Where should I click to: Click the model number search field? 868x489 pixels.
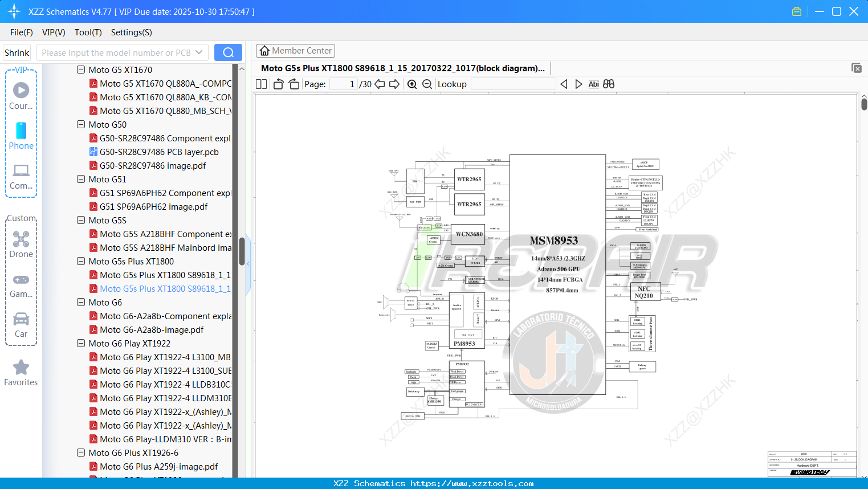(116, 52)
